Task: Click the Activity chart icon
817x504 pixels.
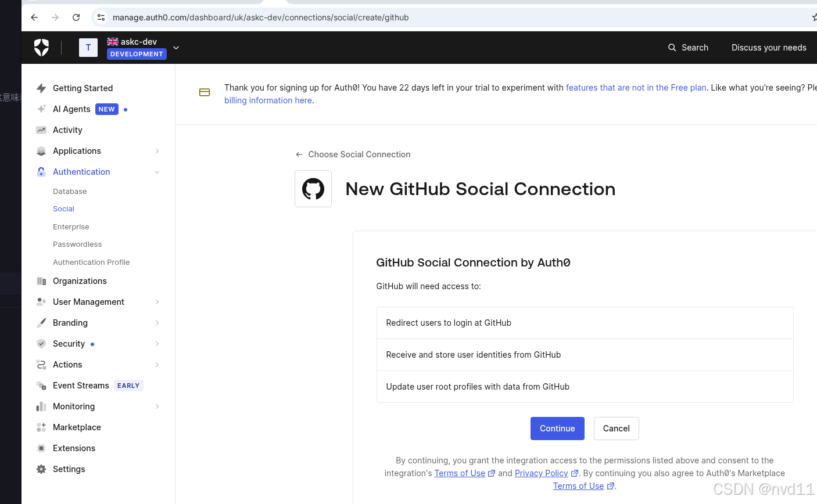Action: [x=41, y=130]
